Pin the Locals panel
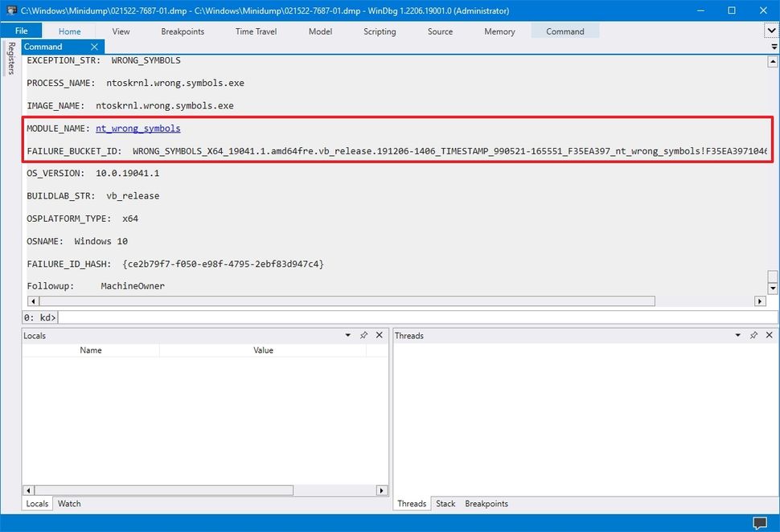Image resolution: width=780 pixels, height=532 pixels. [x=363, y=335]
